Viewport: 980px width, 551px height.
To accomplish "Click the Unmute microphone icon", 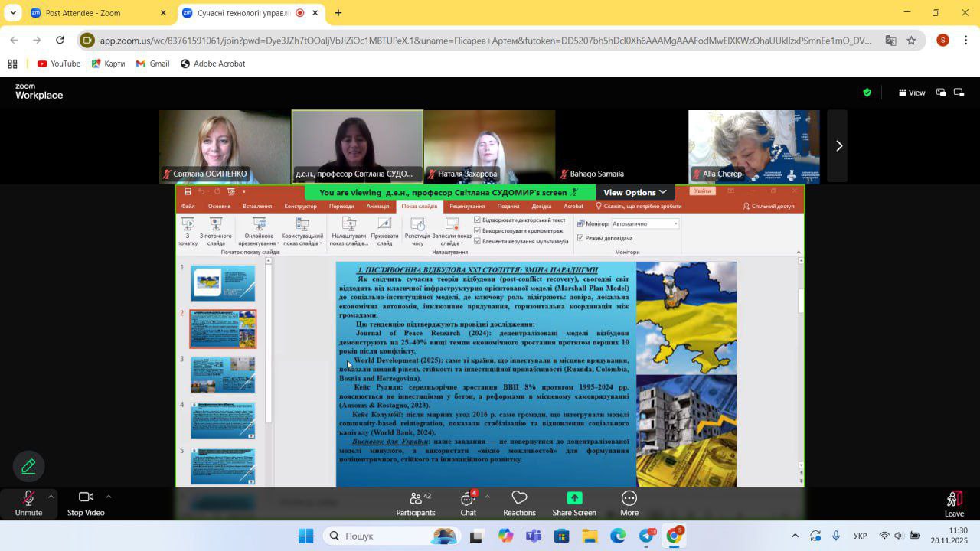I will tap(28, 498).
